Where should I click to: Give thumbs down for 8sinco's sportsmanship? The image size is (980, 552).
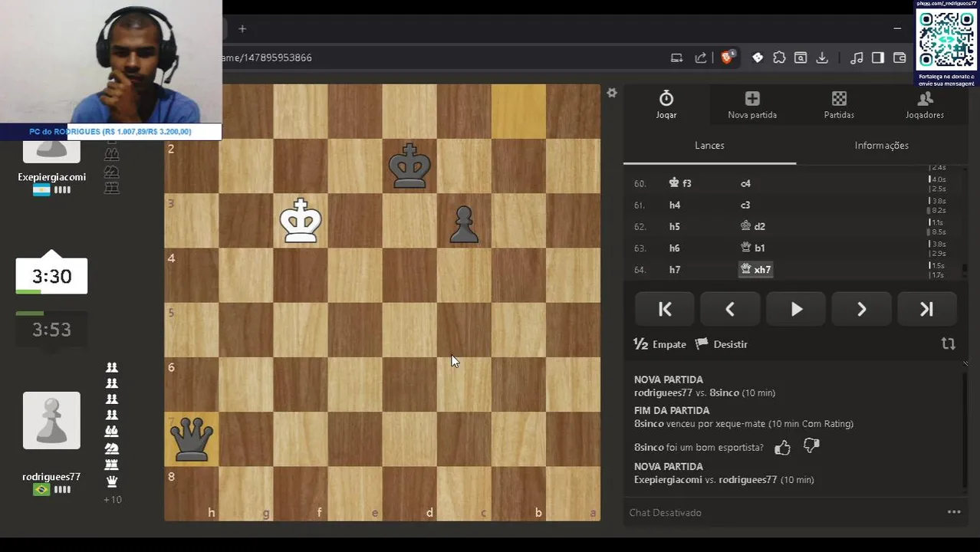tap(811, 446)
